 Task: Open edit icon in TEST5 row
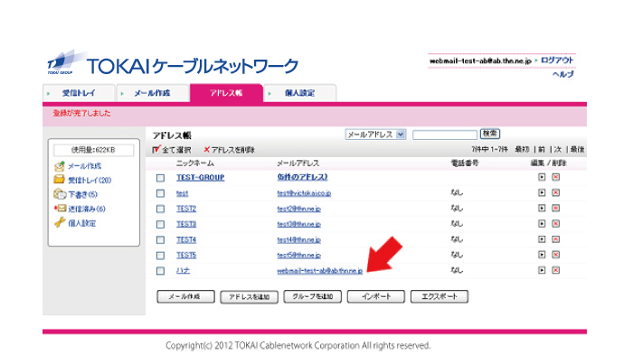click(542, 255)
